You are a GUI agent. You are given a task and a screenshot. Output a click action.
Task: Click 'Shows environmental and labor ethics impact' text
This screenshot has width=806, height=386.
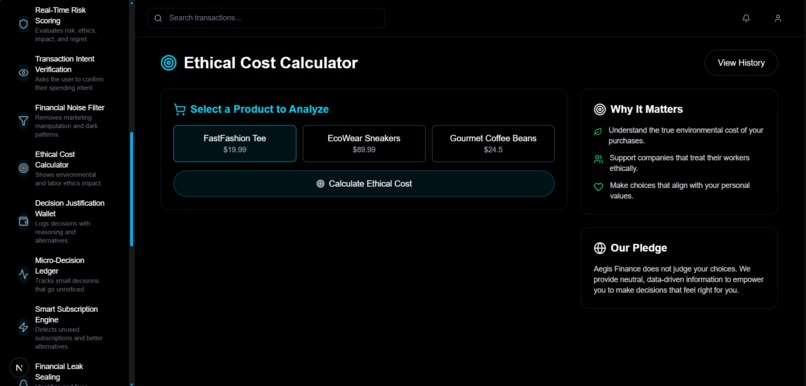click(x=68, y=179)
